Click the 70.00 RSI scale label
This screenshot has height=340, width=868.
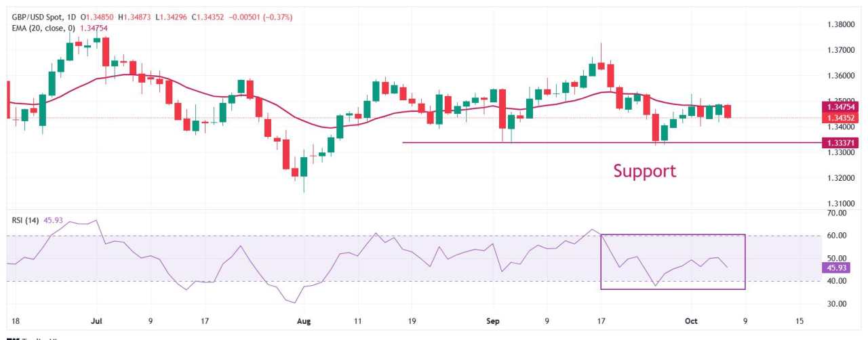tap(838, 213)
